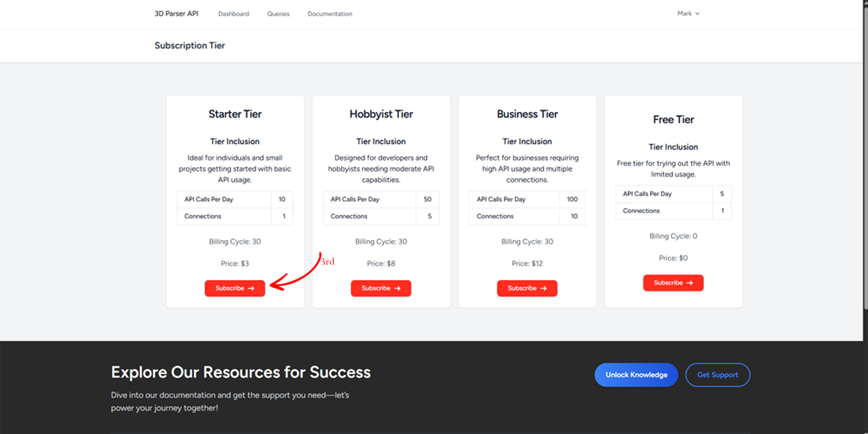This screenshot has width=868, height=434.
Task: Open the Dashboard page
Action: click(x=233, y=14)
